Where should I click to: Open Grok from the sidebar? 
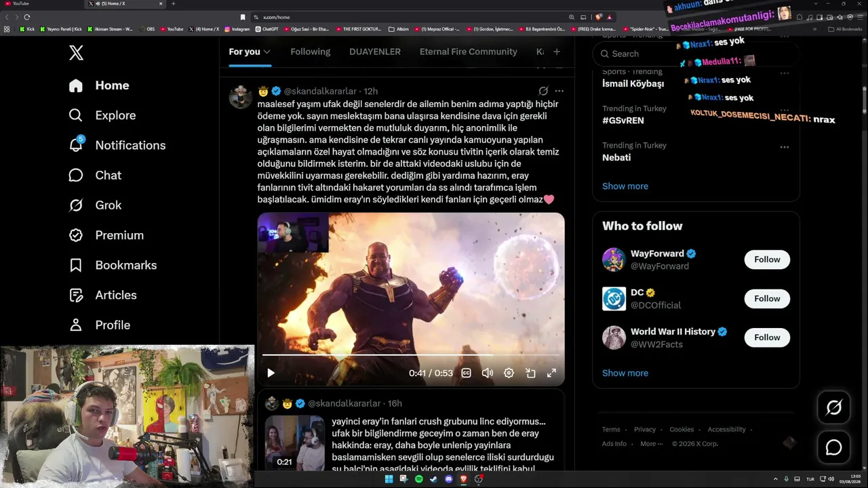[95, 205]
